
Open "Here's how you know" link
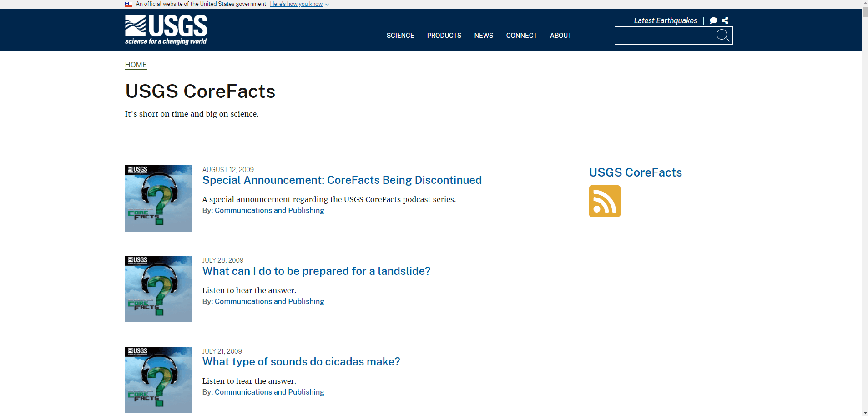(296, 4)
